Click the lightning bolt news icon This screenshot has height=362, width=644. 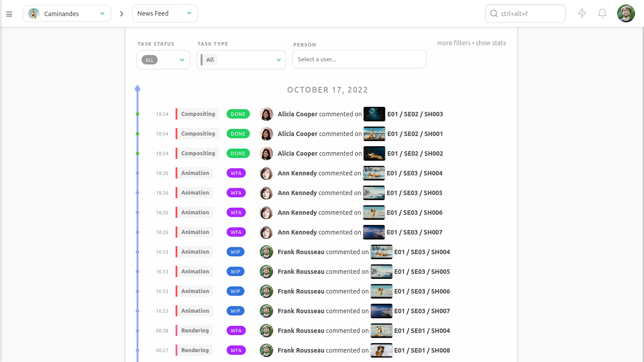click(x=582, y=13)
